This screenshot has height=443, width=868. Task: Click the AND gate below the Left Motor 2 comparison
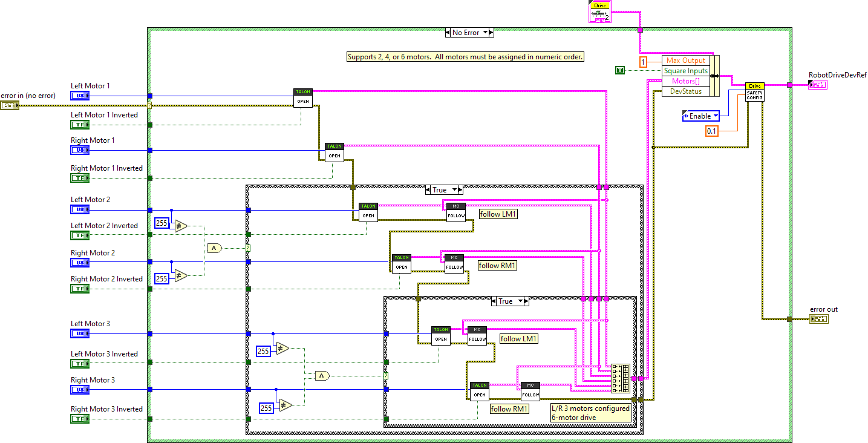(x=215, y=248)
